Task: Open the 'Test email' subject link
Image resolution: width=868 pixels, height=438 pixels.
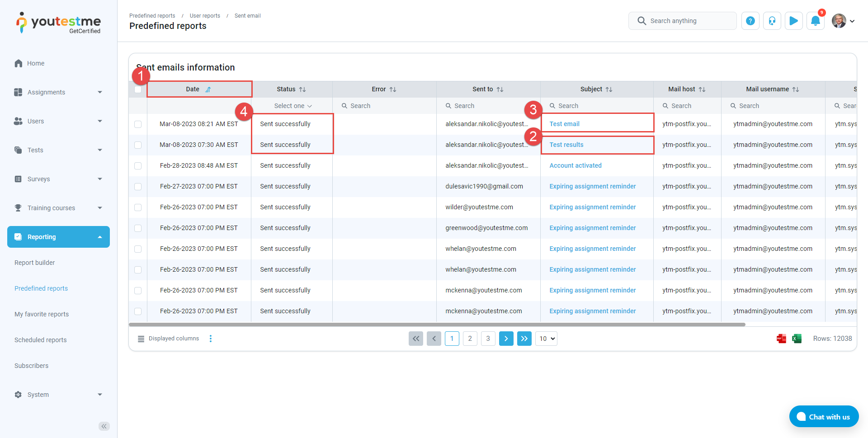Action: click(564, 124)
